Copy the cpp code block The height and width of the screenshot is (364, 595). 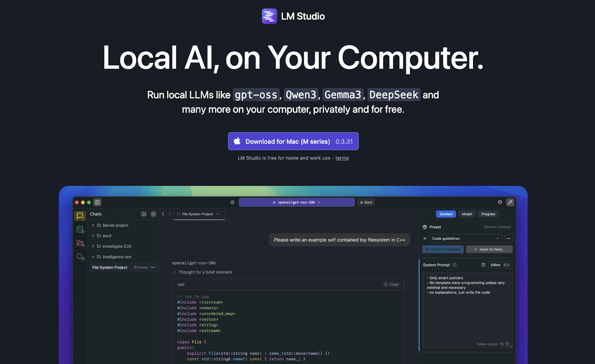click(x=391, y=284)
